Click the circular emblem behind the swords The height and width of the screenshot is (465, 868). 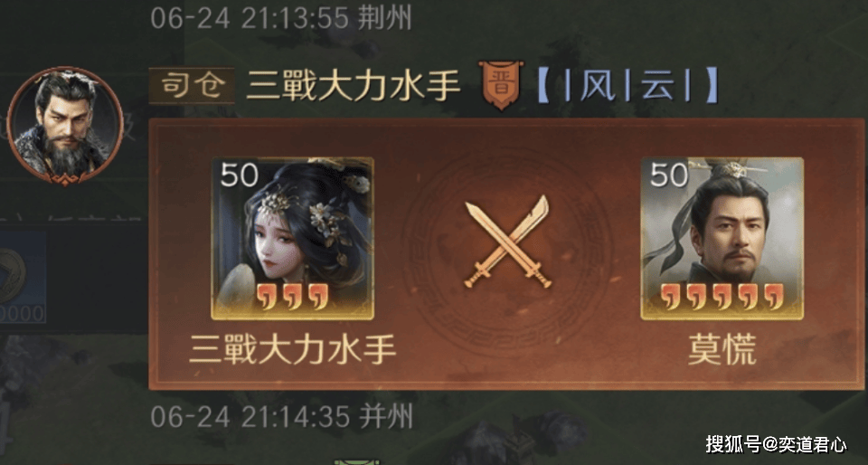click(x=507, y=251)
